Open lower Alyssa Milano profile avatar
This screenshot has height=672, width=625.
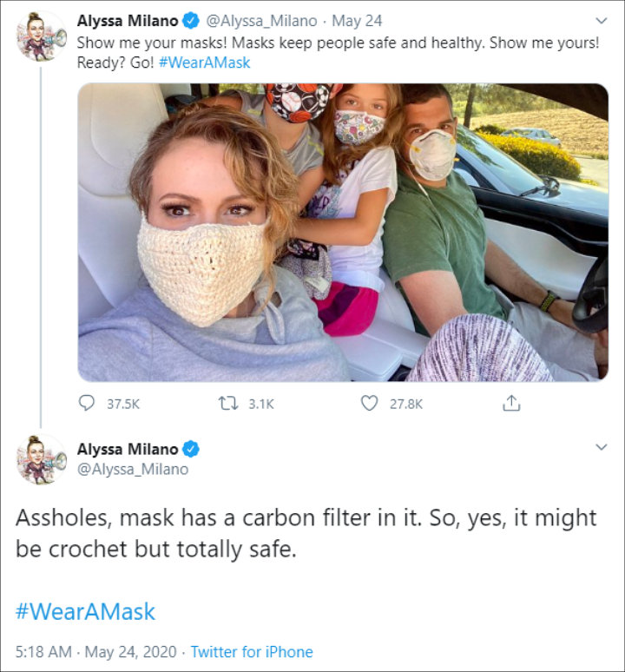(41, 459)
